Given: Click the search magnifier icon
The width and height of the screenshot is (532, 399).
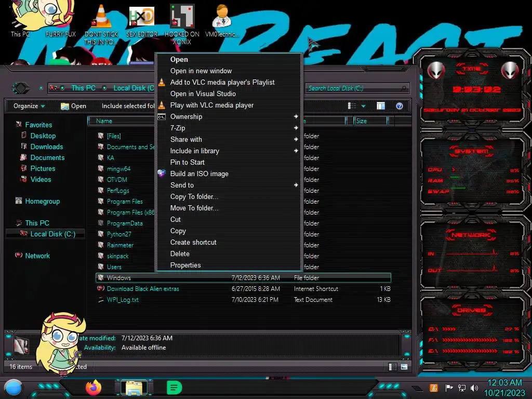Looking at the screenshot, I should 403,88.
